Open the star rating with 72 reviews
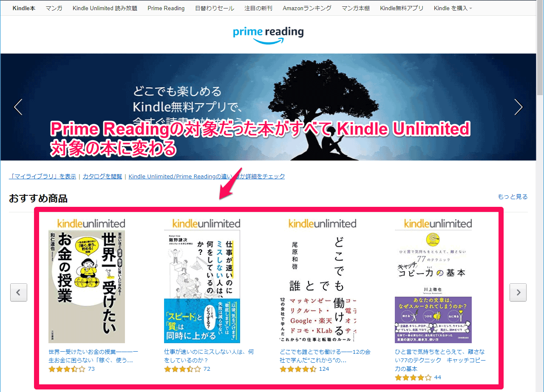This screenshot has width=544, height=392. tap(183, 369)
